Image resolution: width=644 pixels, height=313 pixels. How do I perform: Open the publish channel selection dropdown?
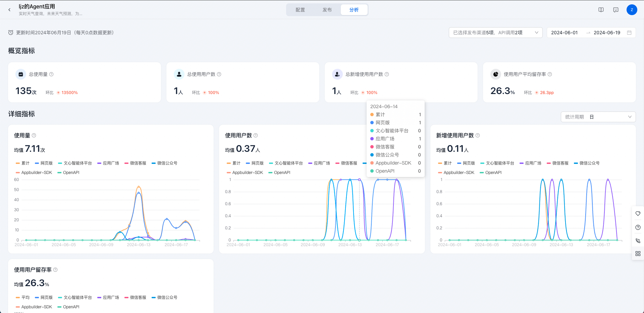495,33
